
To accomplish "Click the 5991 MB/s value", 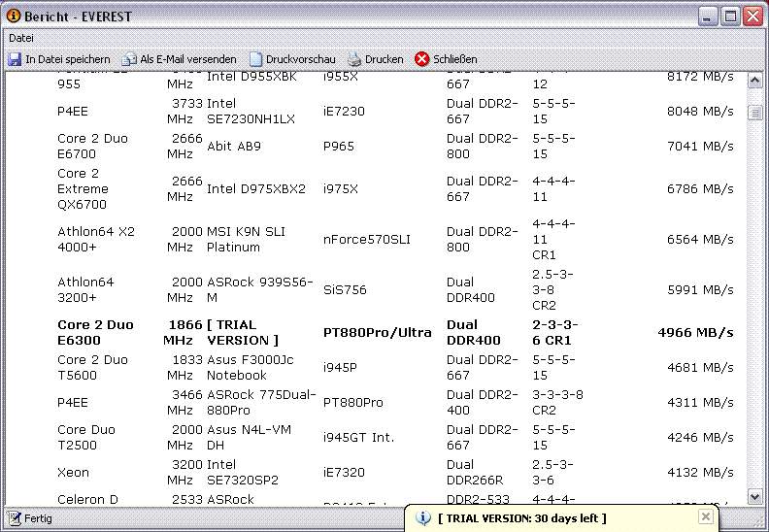I will pyautogui.click(x=700, y=289).
